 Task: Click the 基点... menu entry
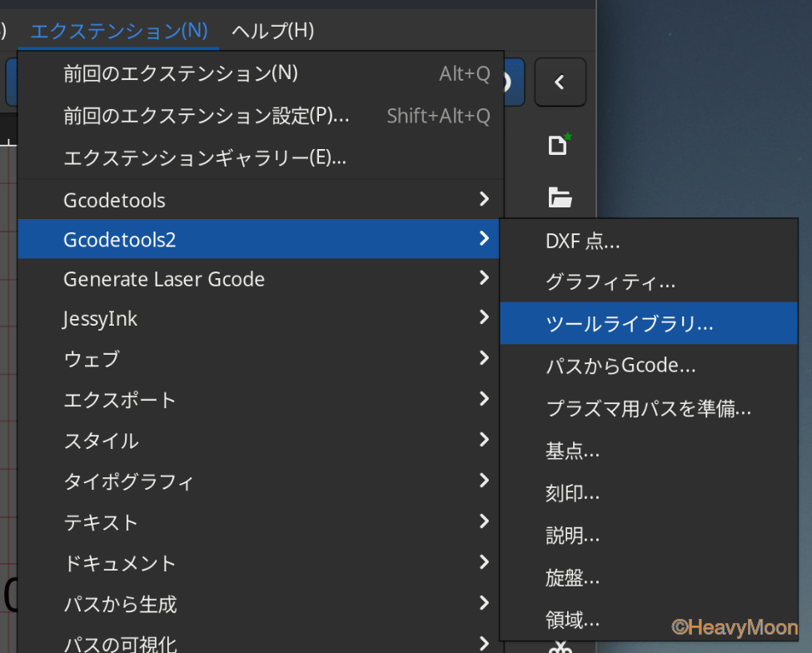(x=572, y=451)
